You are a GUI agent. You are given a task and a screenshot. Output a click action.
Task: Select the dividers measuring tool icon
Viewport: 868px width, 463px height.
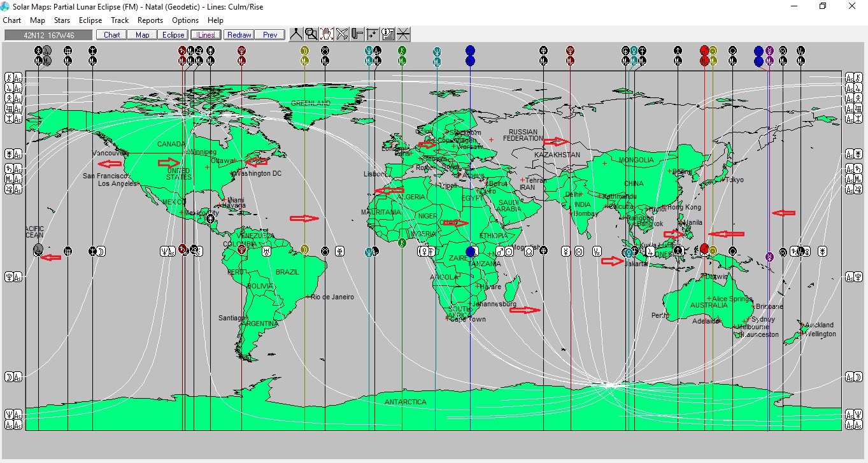click(296, 34)
